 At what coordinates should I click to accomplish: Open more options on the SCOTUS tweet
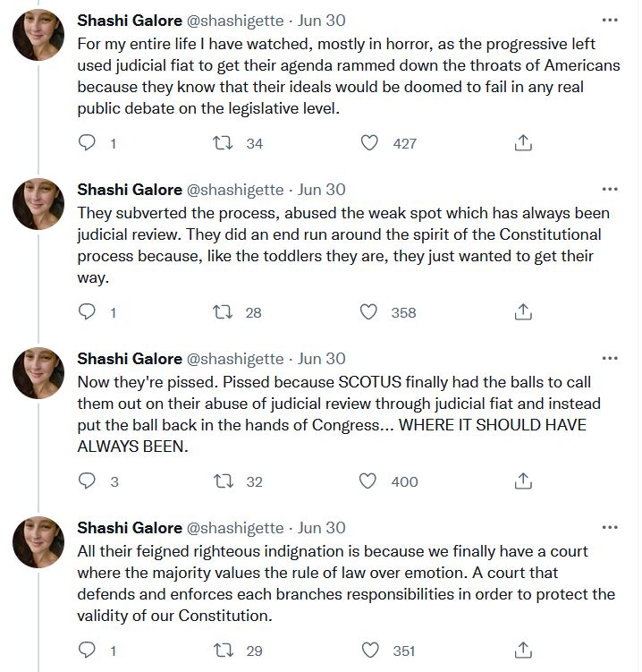click(610, 359)
